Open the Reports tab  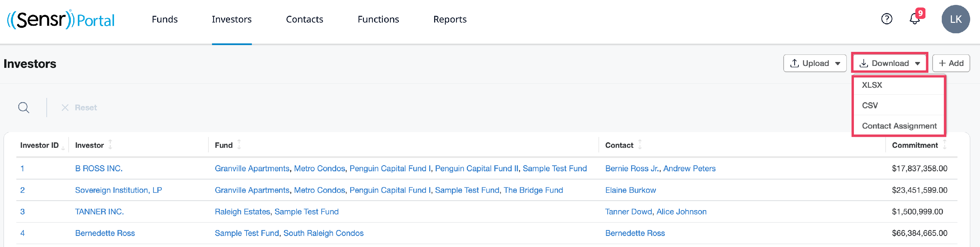(x=450, y=19)
